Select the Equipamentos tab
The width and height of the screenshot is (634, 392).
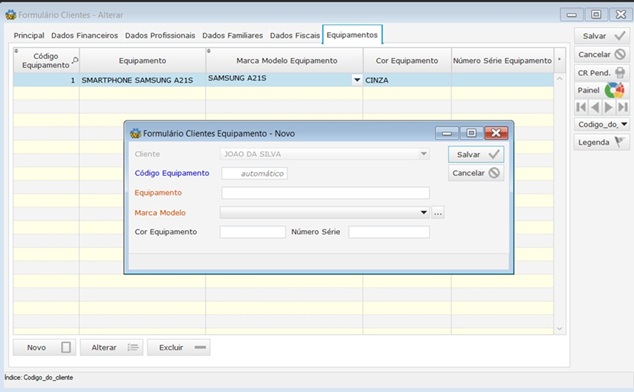352,35
